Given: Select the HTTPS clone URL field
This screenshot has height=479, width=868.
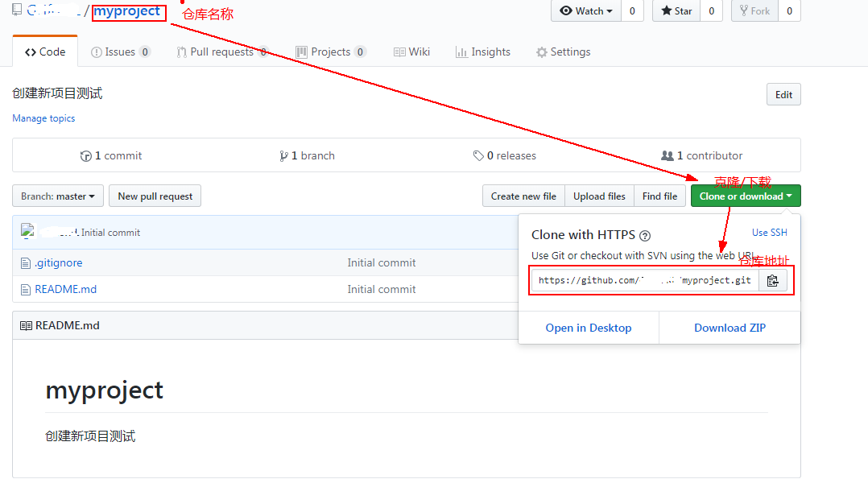Looking at the screenshot, I should [x=645, y=281].
